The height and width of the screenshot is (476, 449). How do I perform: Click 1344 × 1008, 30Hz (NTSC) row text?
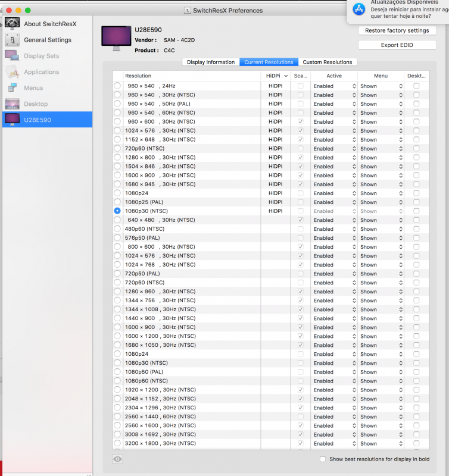[x=160, y=309]
